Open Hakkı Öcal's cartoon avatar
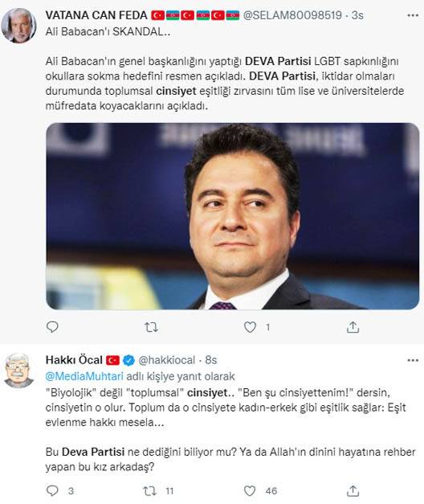Image resolution: width=424 pixels, height=504 pixels. point(19,371)
